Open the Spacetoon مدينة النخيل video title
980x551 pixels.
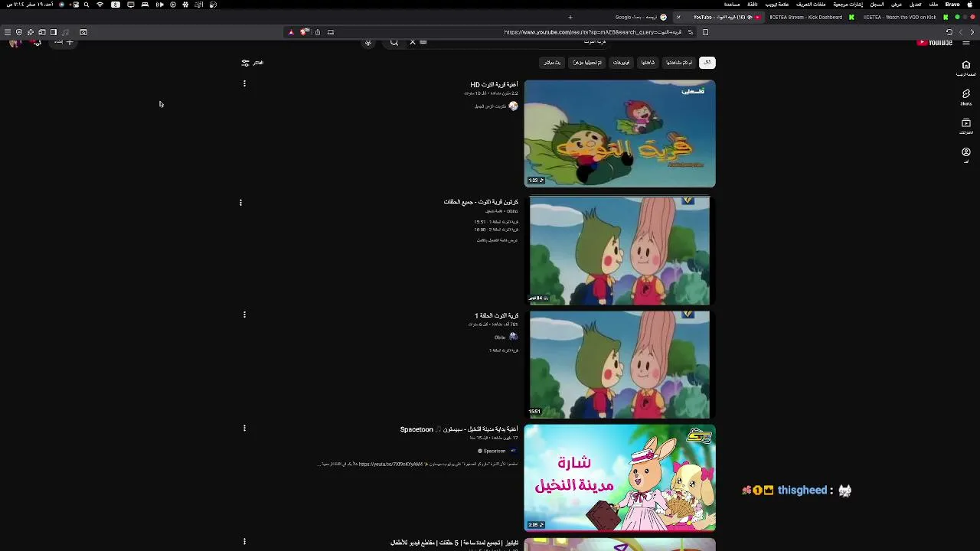tap(459, 429)
